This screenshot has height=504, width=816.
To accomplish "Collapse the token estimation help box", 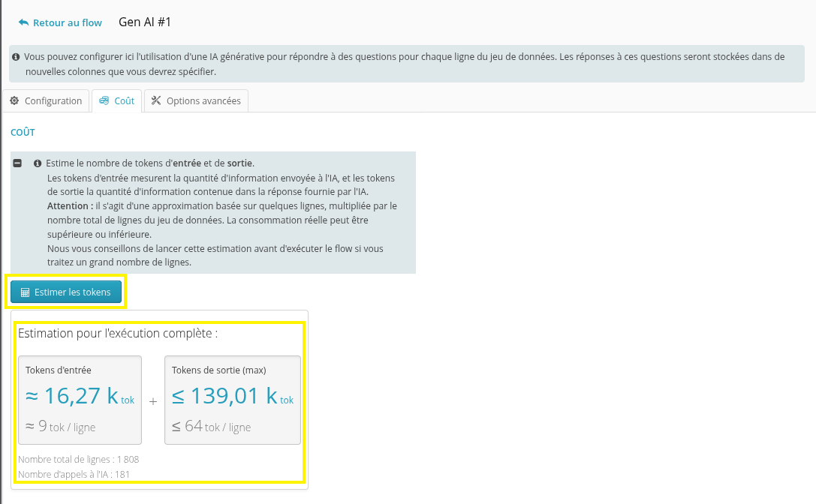I will [x=17, y=163].
